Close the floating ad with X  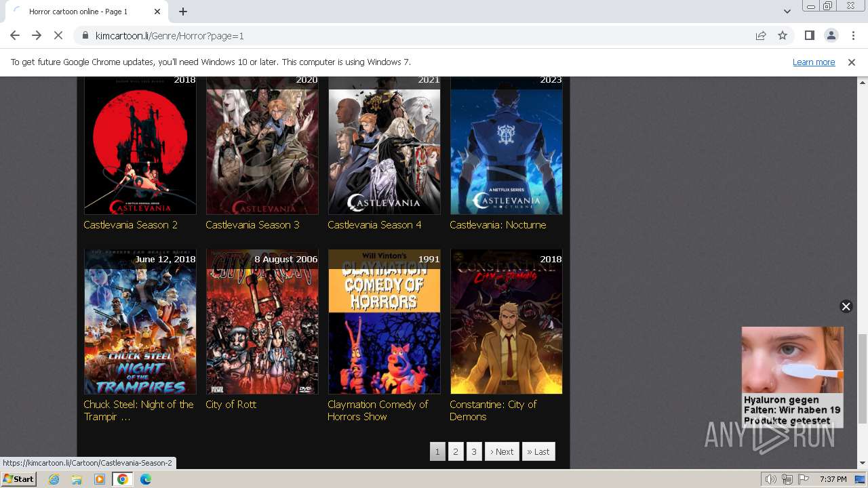click(846, 306)
